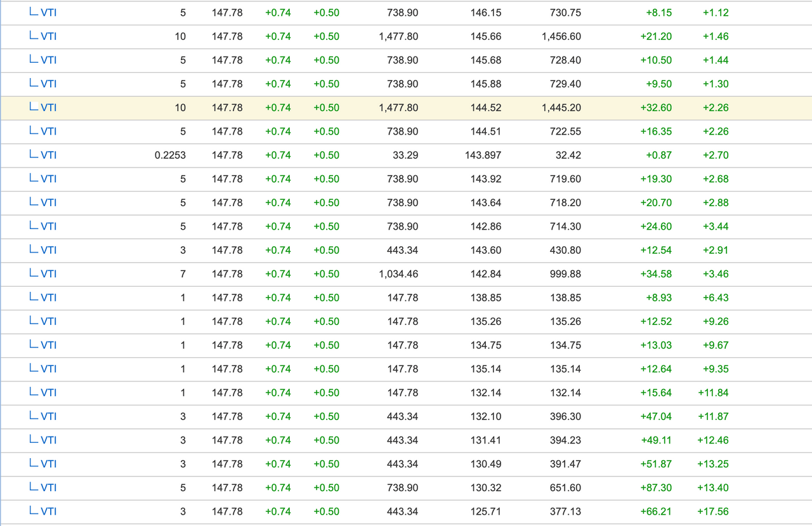The height and width of the screenshot is (526, 812).
Task: Select the gain percentage +17.56
Action: click(713, 511)
